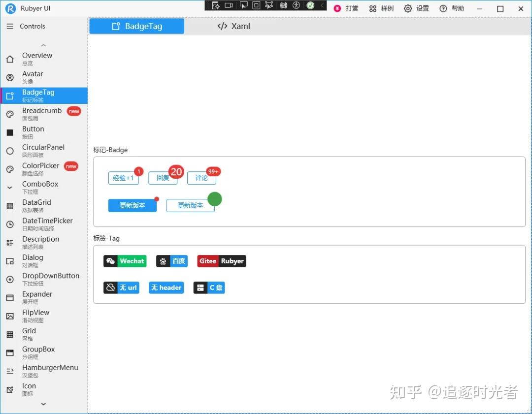Open the DataGrid control page
This screenshot has height=414, width=532.
(x=36, y=205)
